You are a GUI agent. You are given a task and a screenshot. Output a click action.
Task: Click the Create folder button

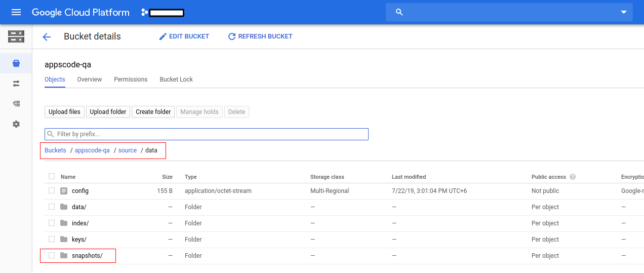[x=153, y=112]
